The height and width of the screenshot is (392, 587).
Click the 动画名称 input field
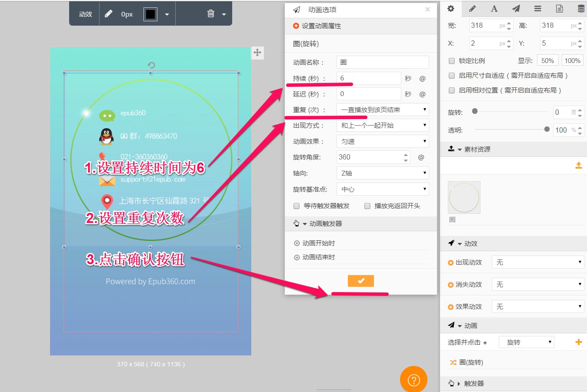pos(383,62)
